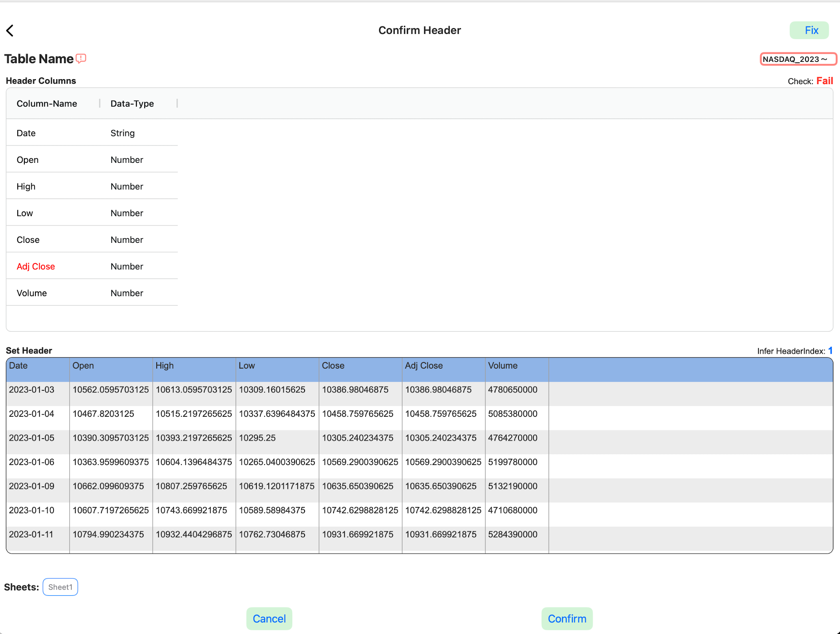Click the Sheet1 tab
The height and width of the screenshot is (634, 840).
tap(61, 587)
